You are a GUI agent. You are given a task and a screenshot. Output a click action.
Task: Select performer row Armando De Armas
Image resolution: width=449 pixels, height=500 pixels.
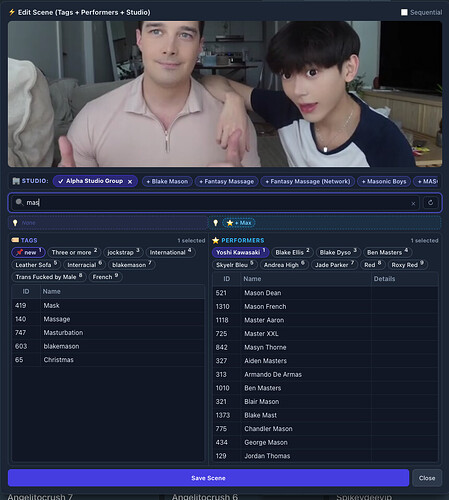point(325,375)
